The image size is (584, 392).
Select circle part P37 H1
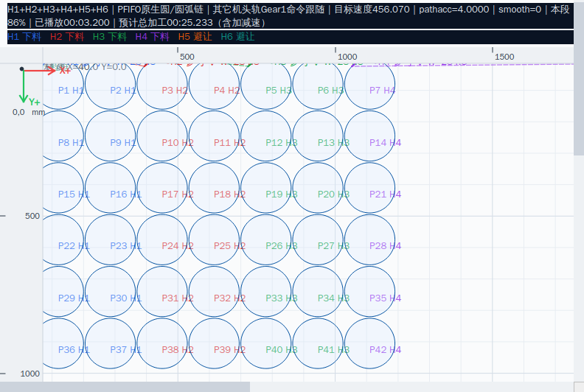(x=111, y=343)
